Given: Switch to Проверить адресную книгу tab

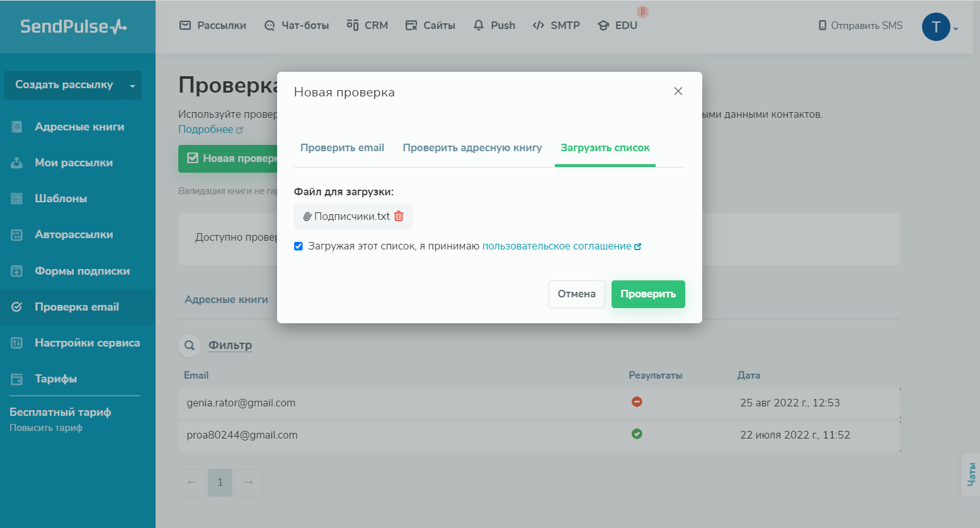Looking at the screenshot, I should [472, 147].
